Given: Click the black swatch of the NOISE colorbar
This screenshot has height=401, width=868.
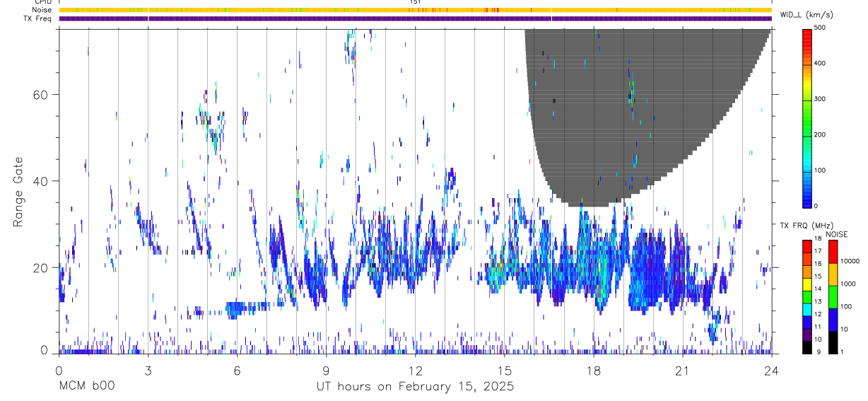Looking at the screenshot, I should pyautogui.click(x=832, y=342).
